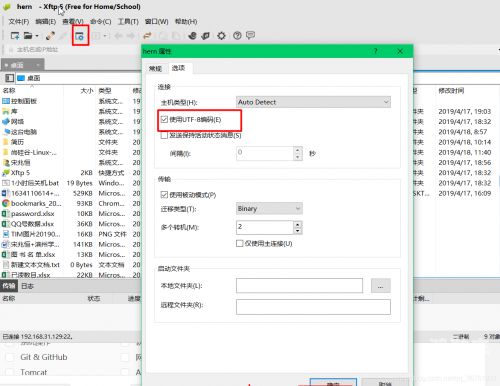Check the Git & GitHub checkbox behind dialog
The image size is (500, 386).
click(x=10, y=357)
